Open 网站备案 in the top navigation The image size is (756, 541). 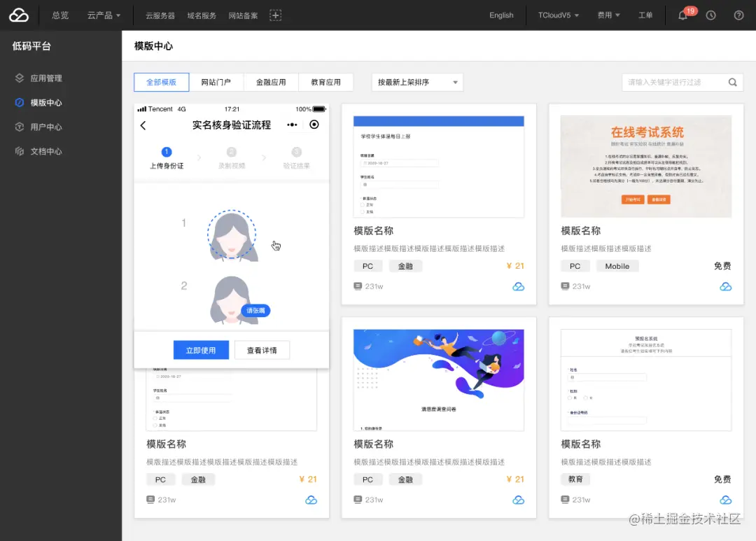pos(243,15)
